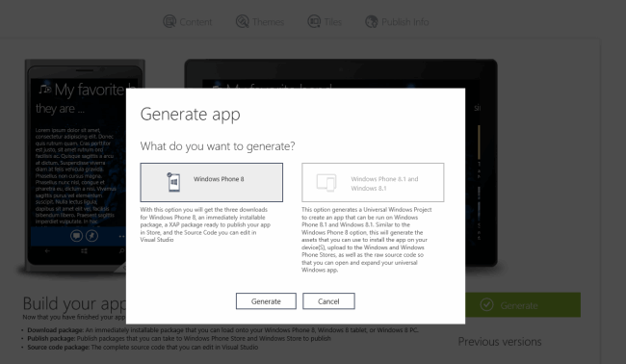Open the Tiles tab
This screenshot has height=364, width=626.
[x=325, y=21]
